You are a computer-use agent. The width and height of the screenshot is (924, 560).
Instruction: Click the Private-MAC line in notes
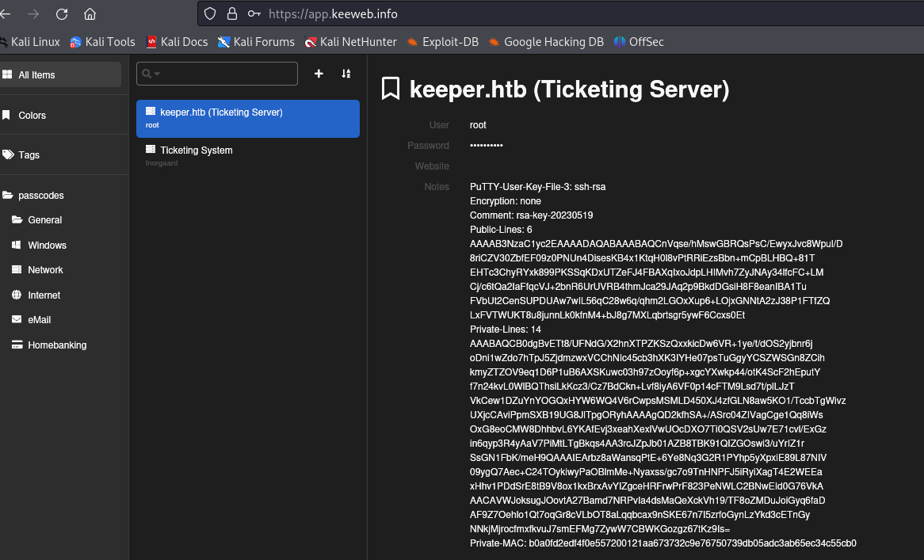click(x=663, y=543)
